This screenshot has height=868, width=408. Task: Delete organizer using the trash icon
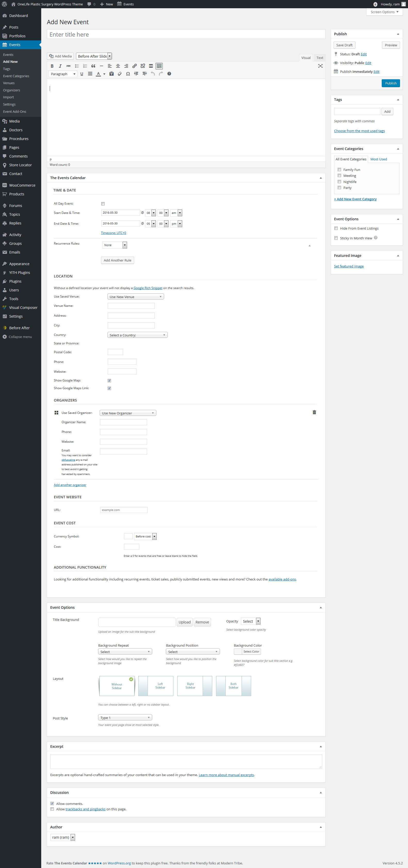point(314,412)
